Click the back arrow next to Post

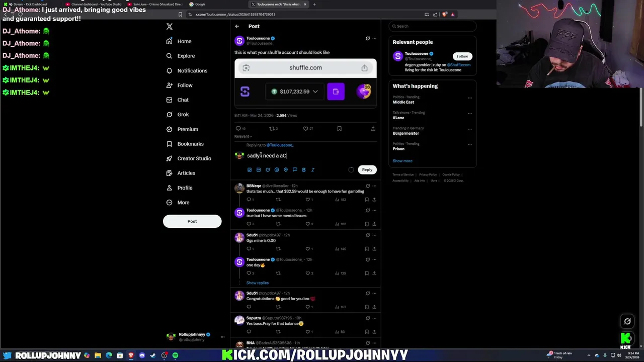pyautogui.click(x=237, y=26)
